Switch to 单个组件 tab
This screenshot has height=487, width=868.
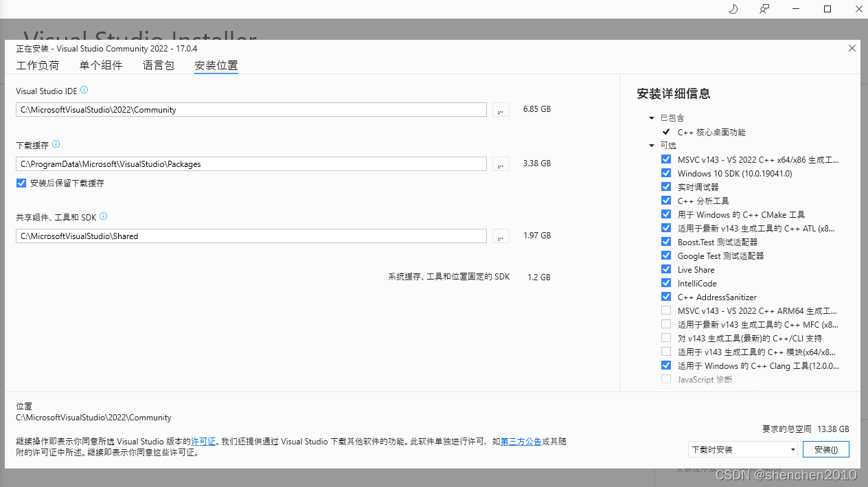(x=101, y=65)
